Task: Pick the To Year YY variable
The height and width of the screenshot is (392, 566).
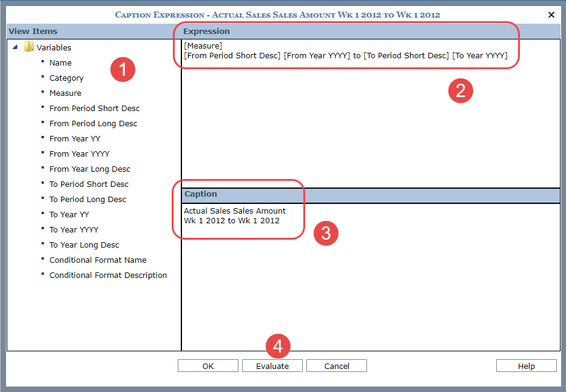Action: click(x=69, y=214)
